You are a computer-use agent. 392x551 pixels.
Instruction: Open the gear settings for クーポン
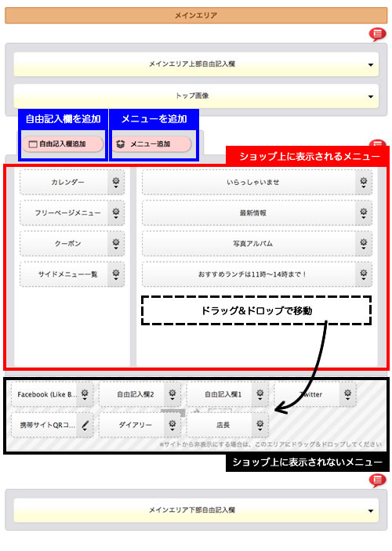coord(116,244)
